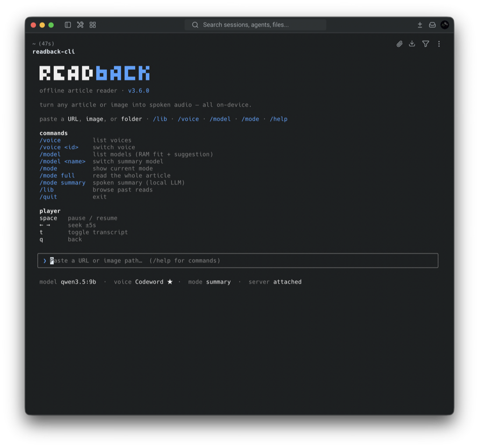Click '/mode full' in the commands list
The image size is (479, 448).
tap(57, 175)
